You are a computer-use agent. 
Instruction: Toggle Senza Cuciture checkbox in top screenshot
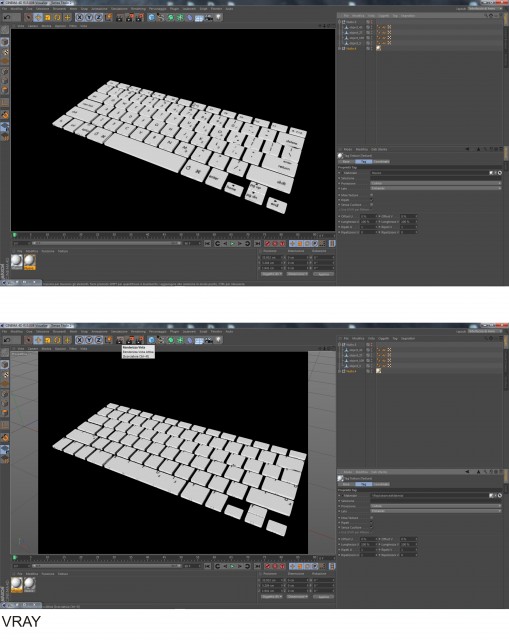point(371,204)
